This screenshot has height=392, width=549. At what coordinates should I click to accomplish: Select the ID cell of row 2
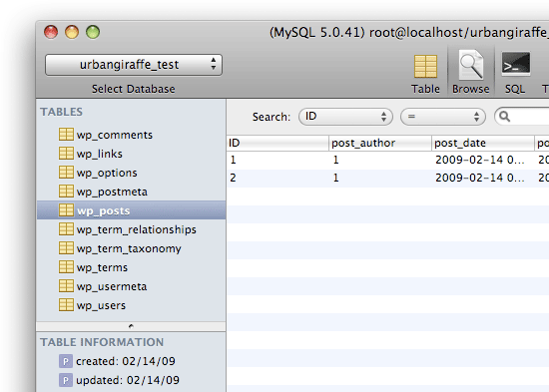[x=277, y=178]
